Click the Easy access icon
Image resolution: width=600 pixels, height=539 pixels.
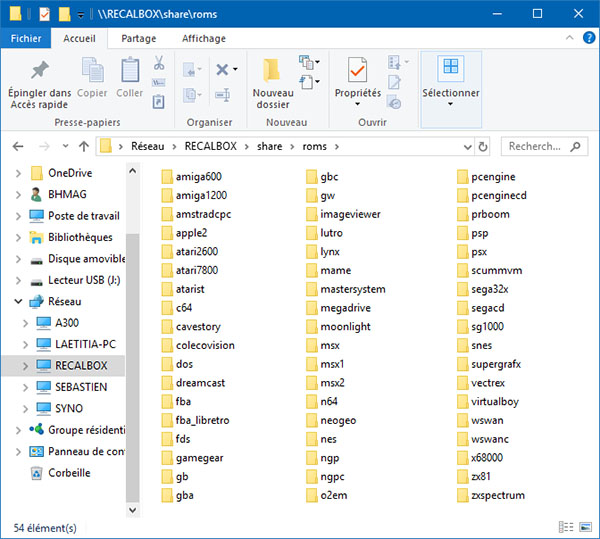(306, 82)
